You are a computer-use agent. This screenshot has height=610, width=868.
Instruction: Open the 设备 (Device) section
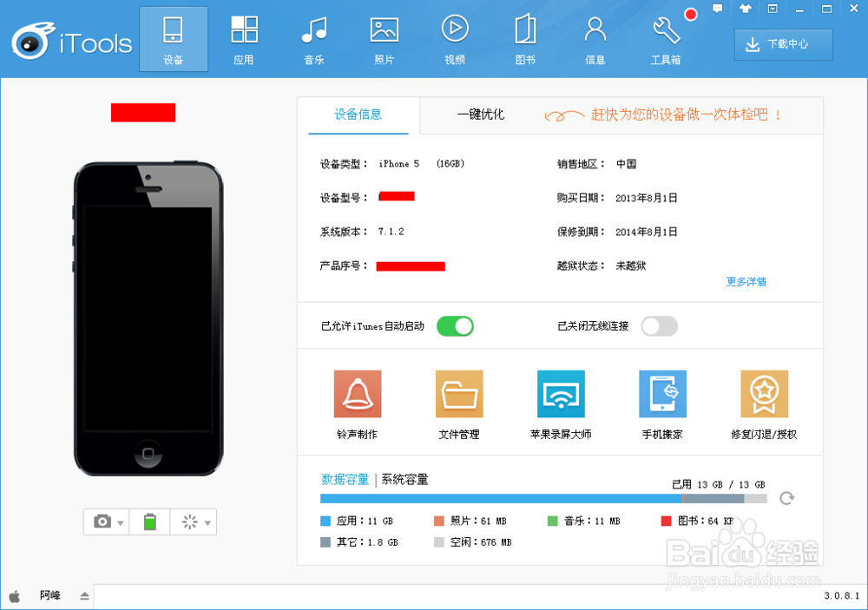(x=174, y=39)
